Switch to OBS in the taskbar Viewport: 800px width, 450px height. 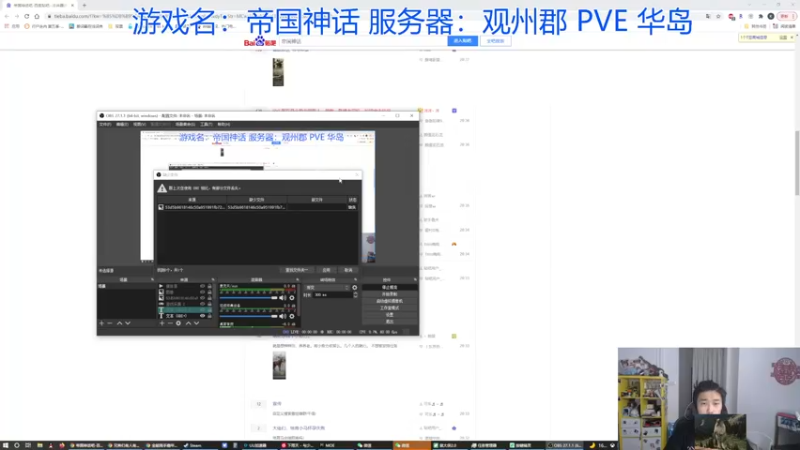[x=564, y=445]
